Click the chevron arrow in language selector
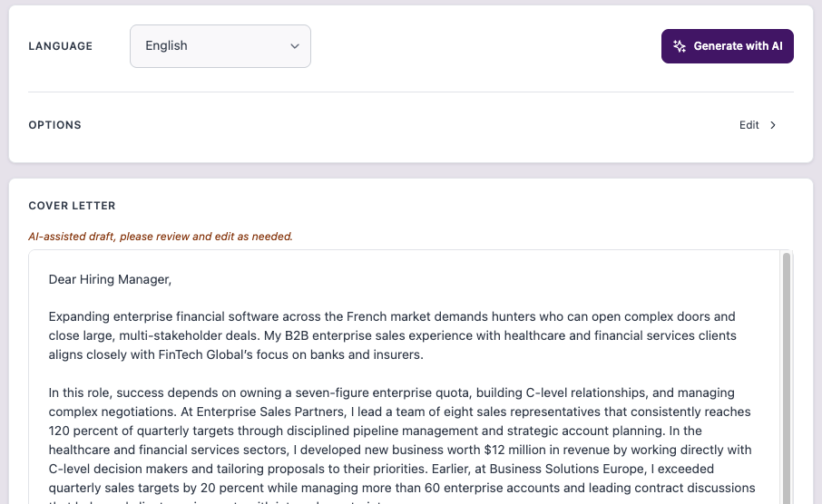 click(x=295, y=46)
